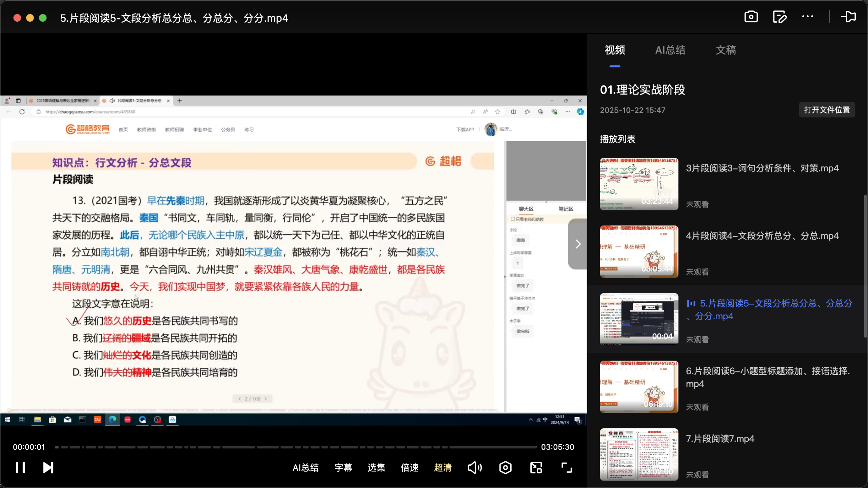The height and width of the screenshot is (488, 868).
Task: Open the 超清 quality selector
Action: [x=443, y=468]
